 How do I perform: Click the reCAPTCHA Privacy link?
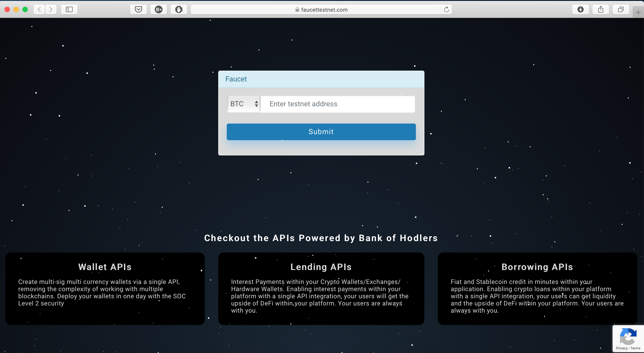coord(622,348)
